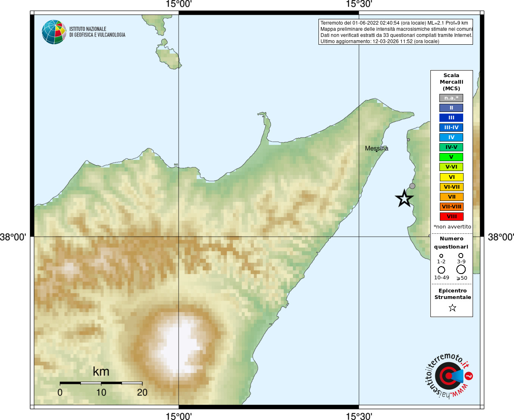
Task: Click the Messina city marker label
Action: tap(377, 148)
